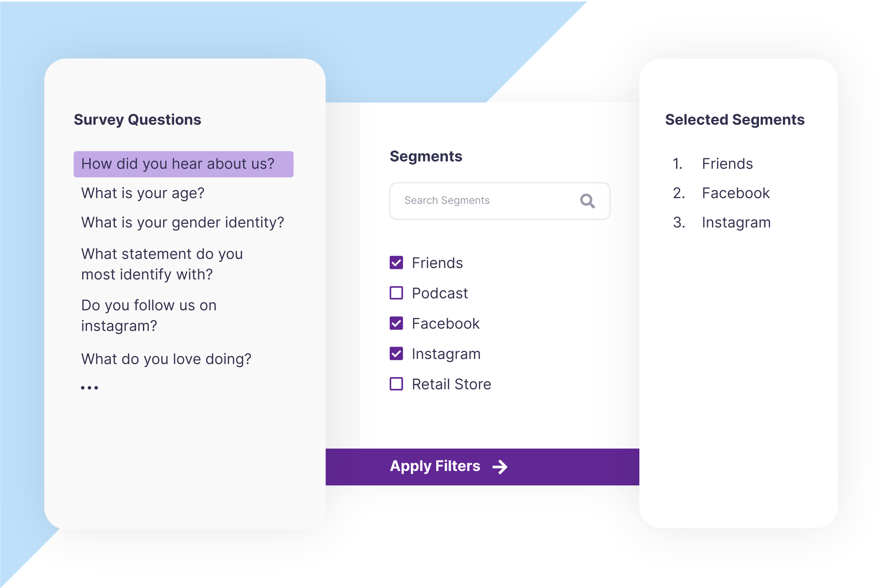Click Instagram in Selected Segments list

[736, 223]
